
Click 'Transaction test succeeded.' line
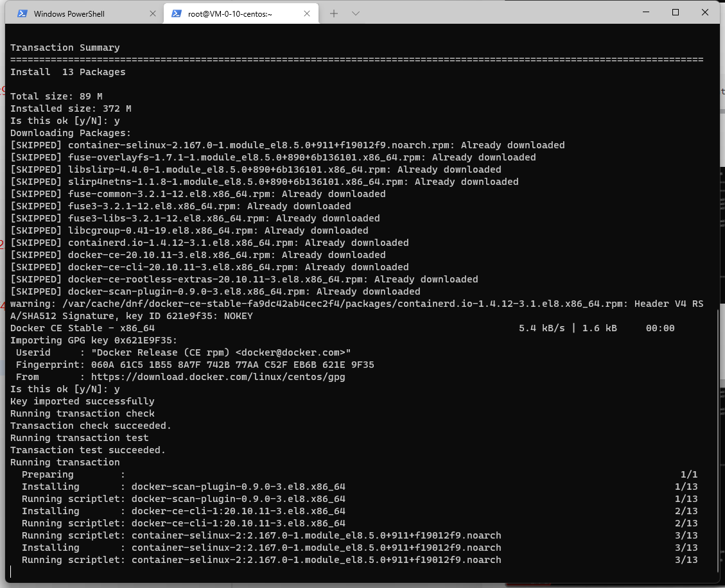pos(89,450)
